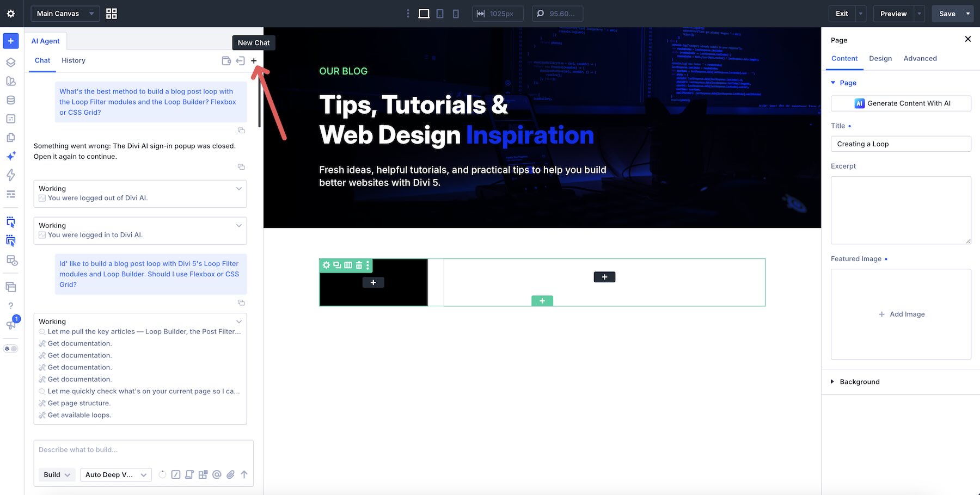980x495 pixels.
Task: Open the canvas grid view icon
Action: (112, 14)
